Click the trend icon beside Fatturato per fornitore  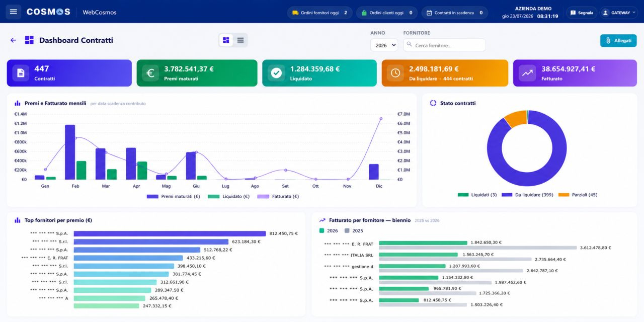(x=323, y=220)
